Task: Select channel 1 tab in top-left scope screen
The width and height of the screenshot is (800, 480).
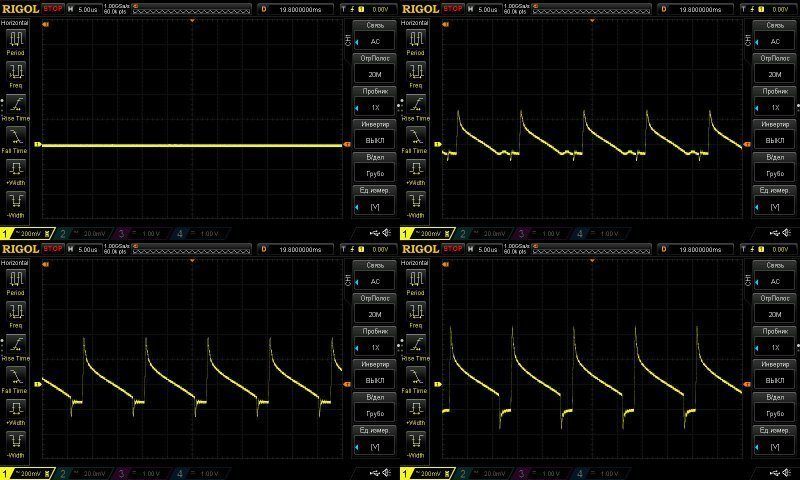Action: tap(27, 234)
